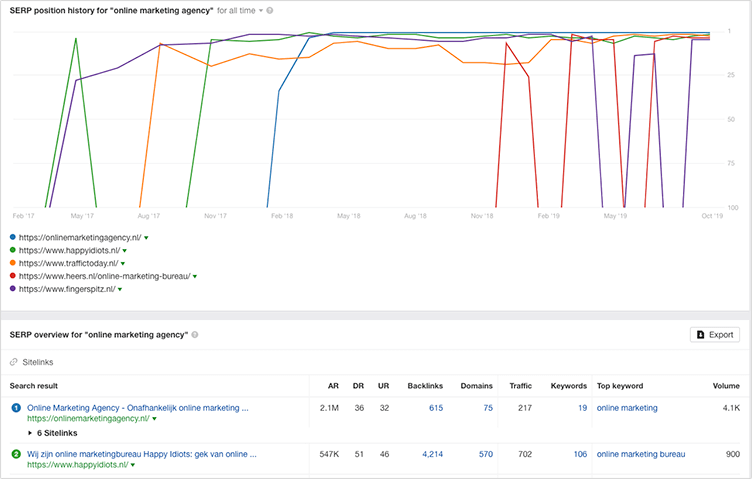Viewport: 752px width, 479px height.
Task: Open dropdown arrow next to heers.nl legend entry
Action: [195, 277]
